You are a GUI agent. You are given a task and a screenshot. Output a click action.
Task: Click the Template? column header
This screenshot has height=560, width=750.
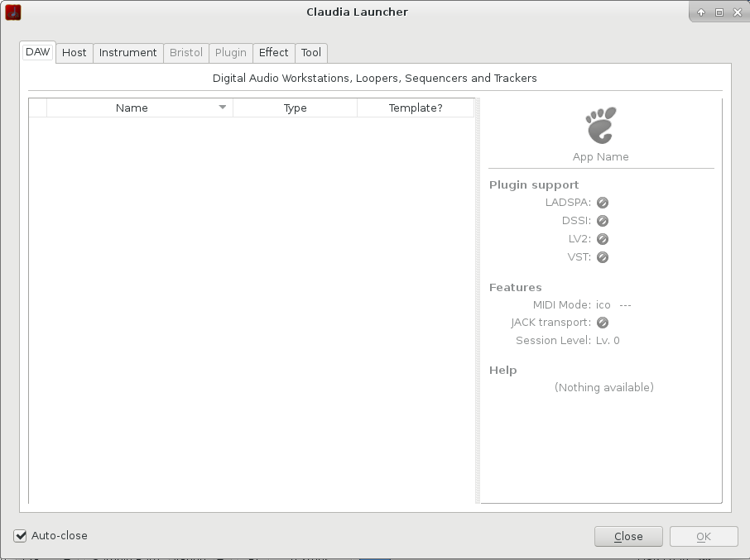click(x=416, y=108)
